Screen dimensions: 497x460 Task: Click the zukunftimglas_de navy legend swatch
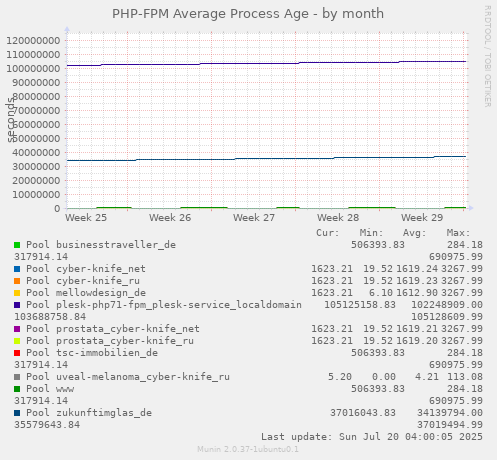[x=17, y=413]
